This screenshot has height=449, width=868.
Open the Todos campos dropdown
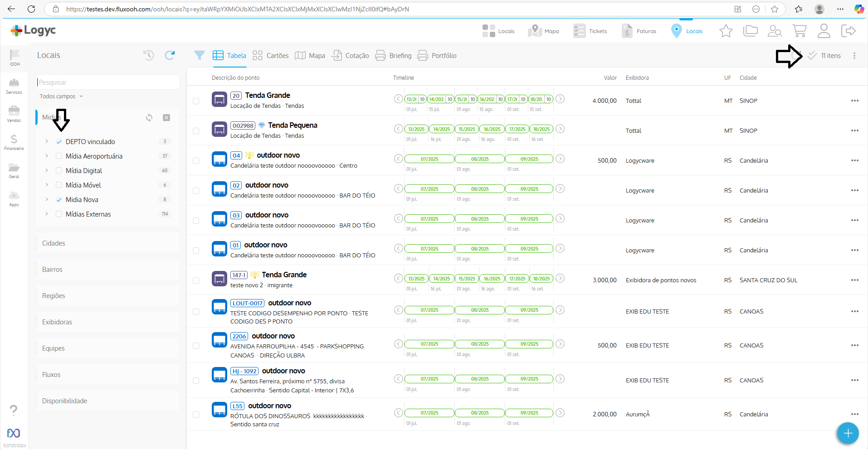(61, 97)
